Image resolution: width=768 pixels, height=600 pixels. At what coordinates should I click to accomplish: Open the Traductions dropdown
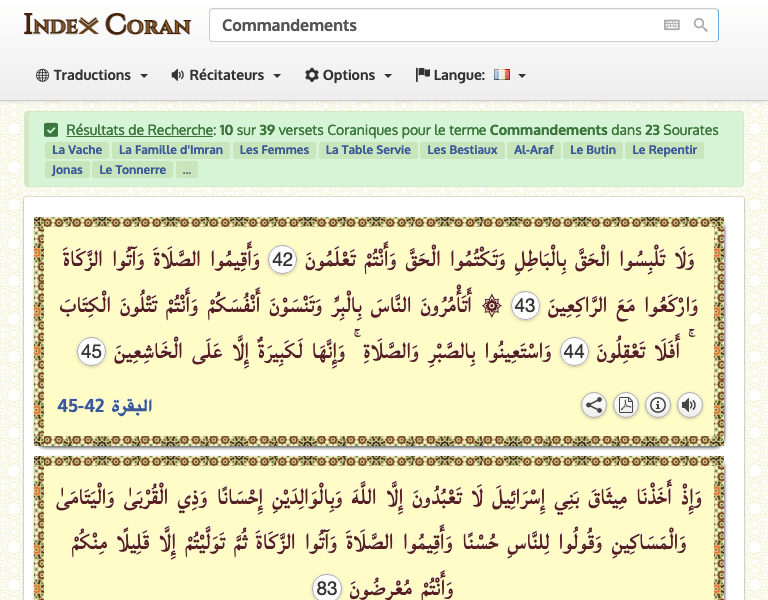(92, 75)
